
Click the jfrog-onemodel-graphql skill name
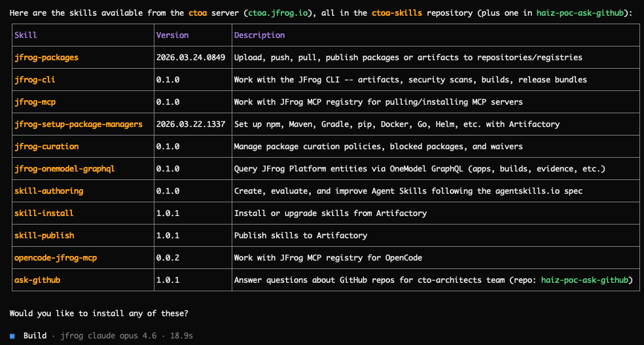(65, 168)
